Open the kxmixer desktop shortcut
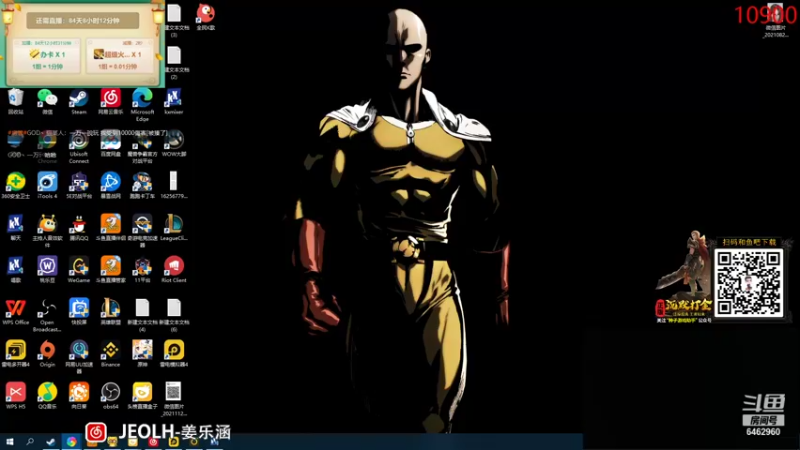Image resolution: width=800 pixels, height=450 pixels. pyautogui.click(x=173, y=100)
